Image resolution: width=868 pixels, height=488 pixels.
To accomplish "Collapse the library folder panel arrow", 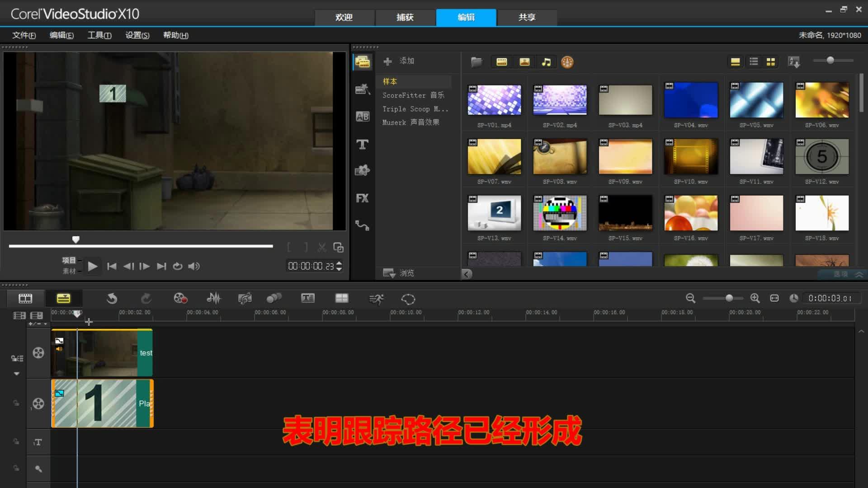I will (467, 274).
